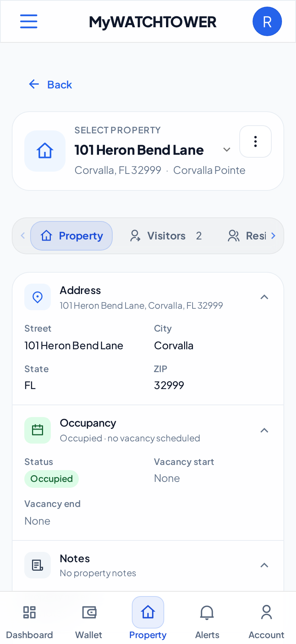This screenshot has width=296, height=644.
Task: Select the Property tab in the tab strip
Action: 71,236
